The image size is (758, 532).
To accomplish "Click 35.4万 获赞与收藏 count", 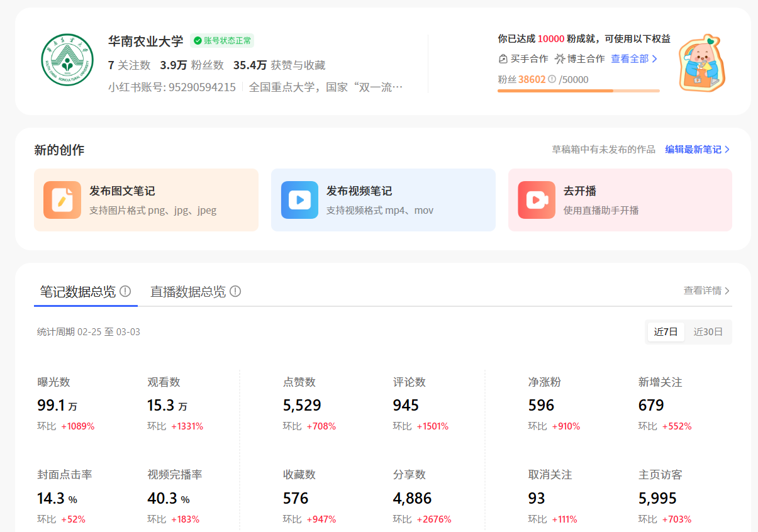I will click(279, 65).
